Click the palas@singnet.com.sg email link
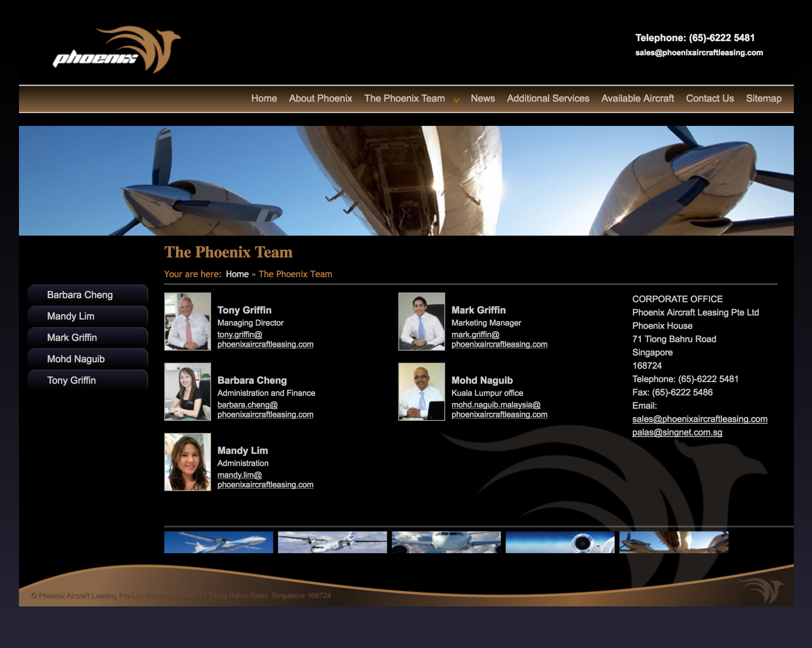The height and width of the screenshot is (648, 812). click(677, 433)
